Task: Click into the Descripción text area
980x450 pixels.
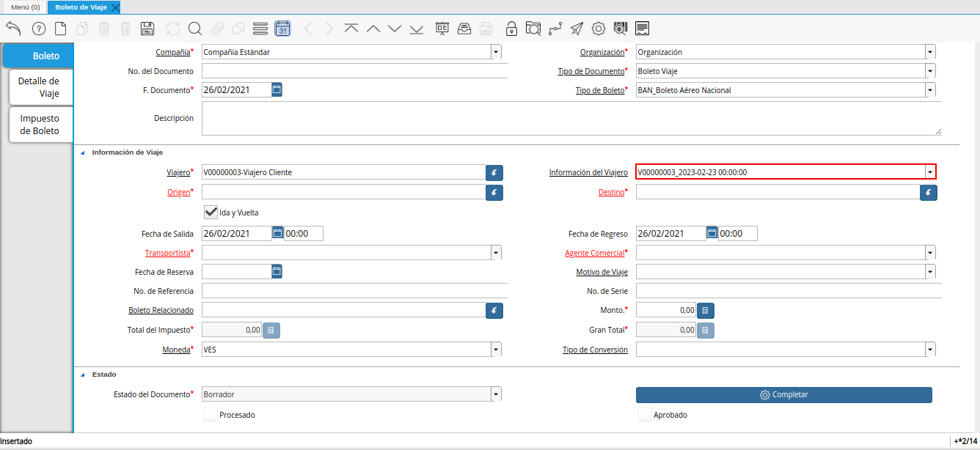Action: point(571,118)
